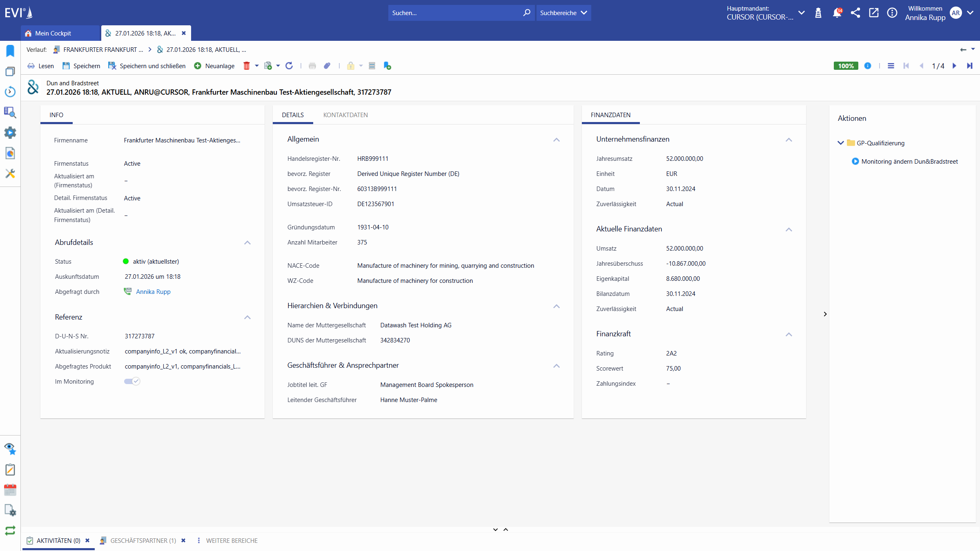Screen dimensions: 980x551
Task: Open notifications via the bell icon
Action: click(x=837, y=13)
